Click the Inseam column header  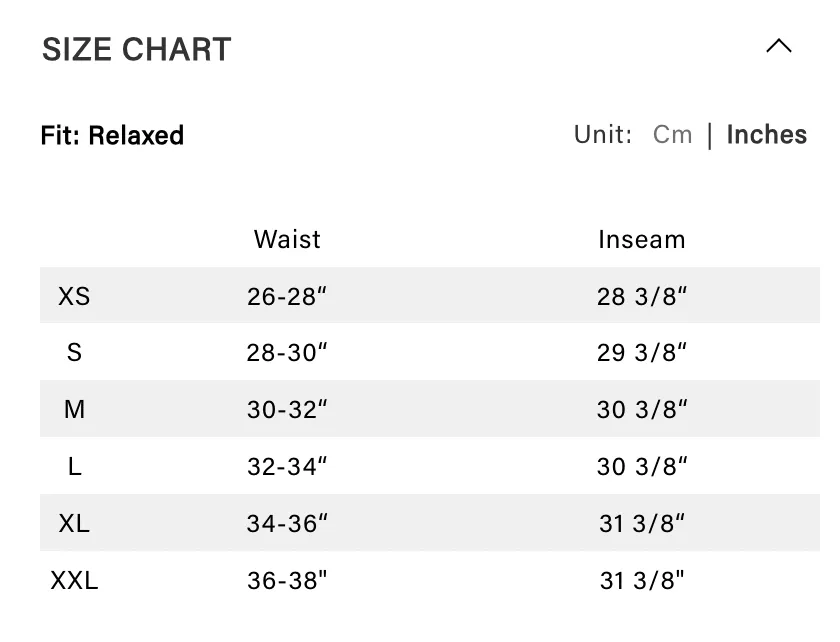pyautogui.click(x=642, y=240)
